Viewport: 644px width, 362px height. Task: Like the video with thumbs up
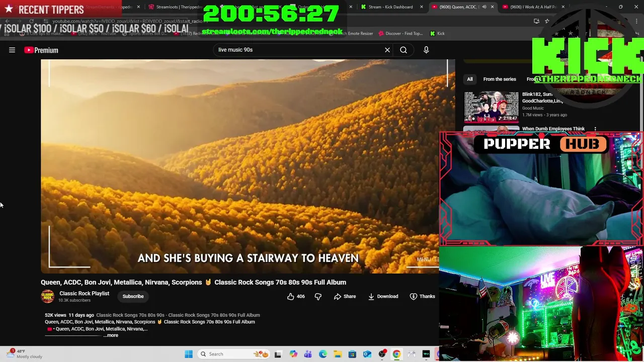click(x=296, y=296)
